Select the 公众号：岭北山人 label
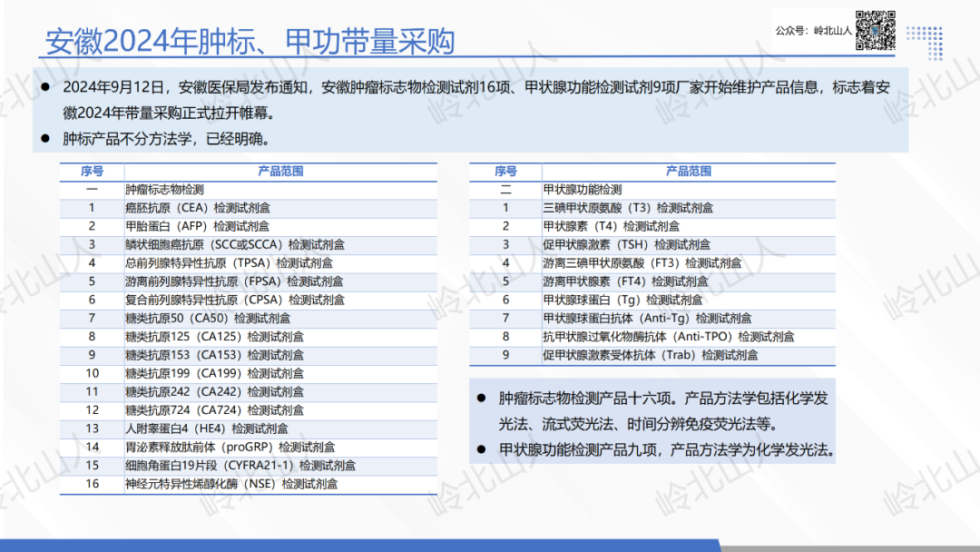The image size is (980, 552). click(x=813, y=31)
